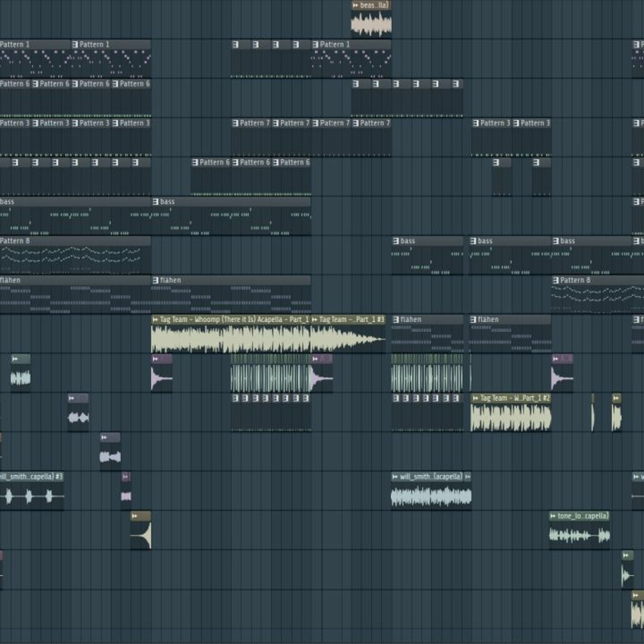Click the audio icon on the will_smith..(acapella) clip
The height and width of the screenshot is (644, 644).
click(x=395, y=477)
